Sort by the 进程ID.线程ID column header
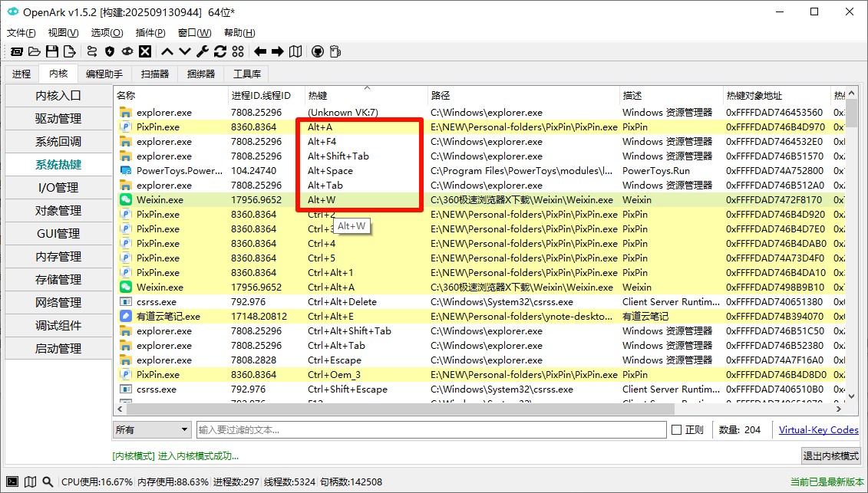 point(266,96)
